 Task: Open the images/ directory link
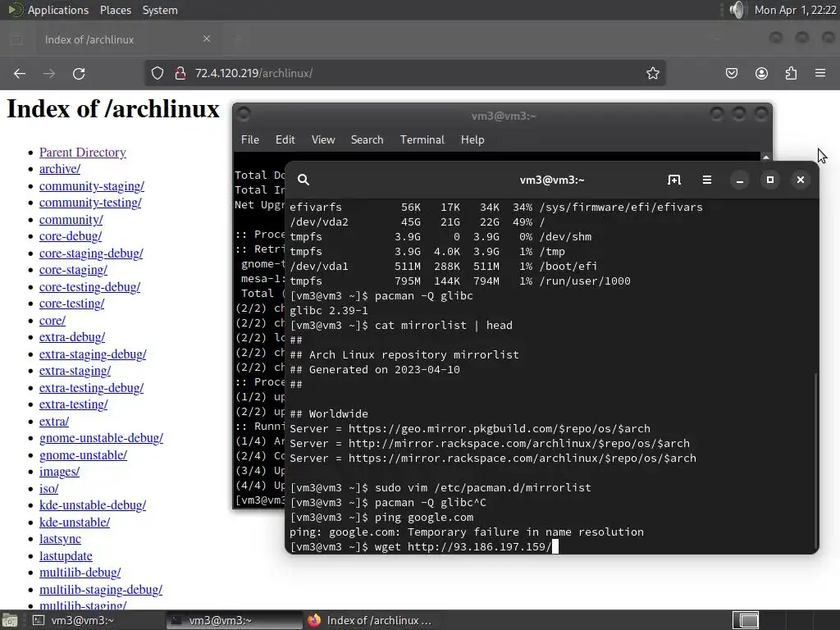(59, 472)
